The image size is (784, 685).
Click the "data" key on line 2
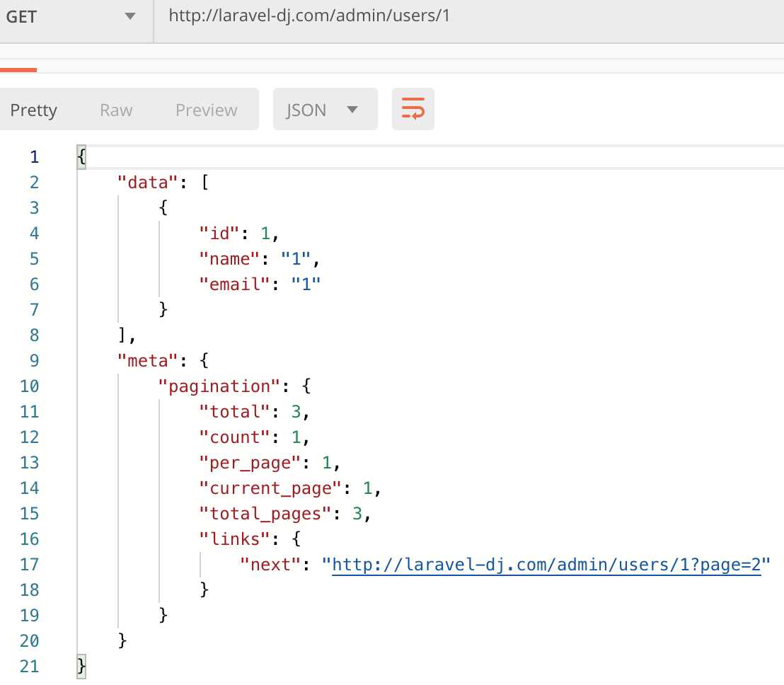(x=147, y=183)
